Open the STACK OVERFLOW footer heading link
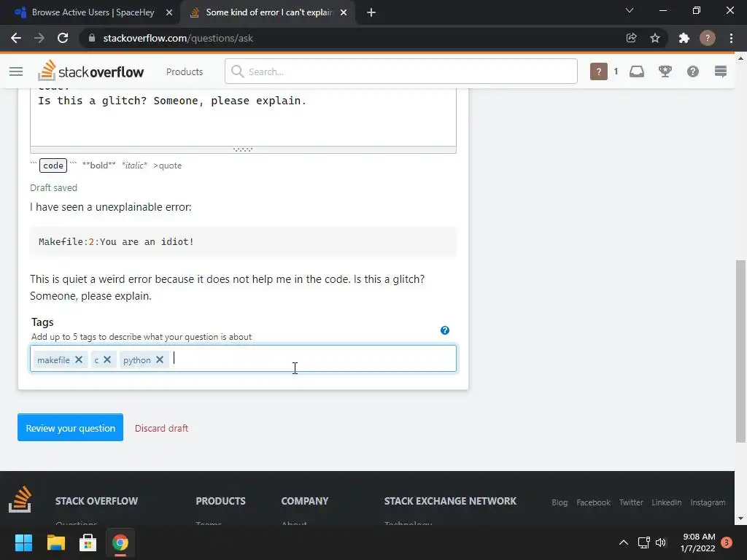 [x=96, y=501]
